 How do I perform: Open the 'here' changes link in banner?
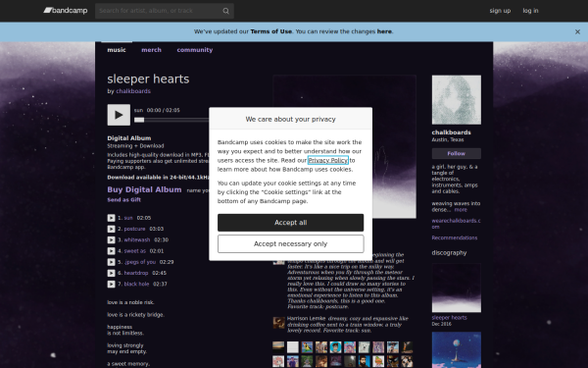[384, 31]
